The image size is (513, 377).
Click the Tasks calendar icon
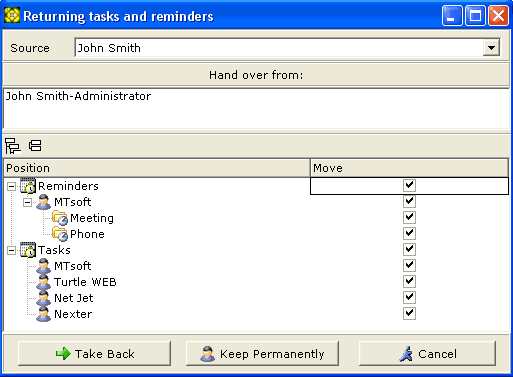(x=28, y=250)
